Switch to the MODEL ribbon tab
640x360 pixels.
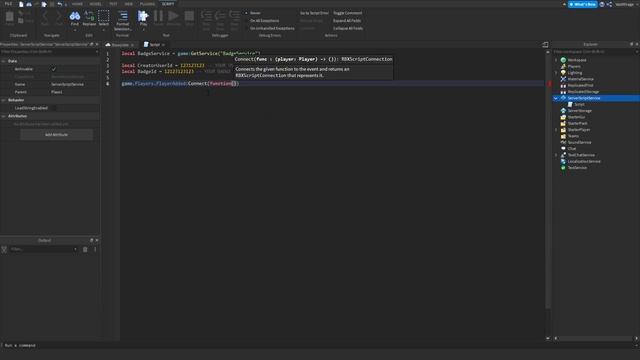(x=96, y=4)
